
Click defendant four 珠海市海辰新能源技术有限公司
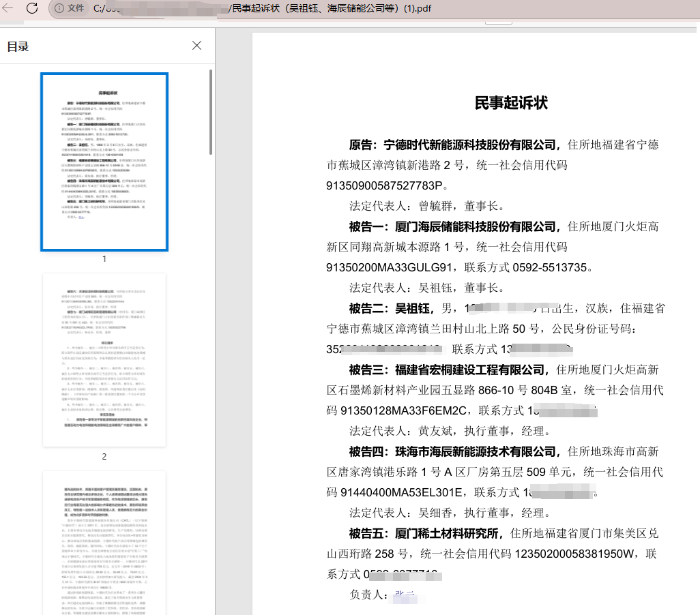pyautogui.click(x=476, y=451)
